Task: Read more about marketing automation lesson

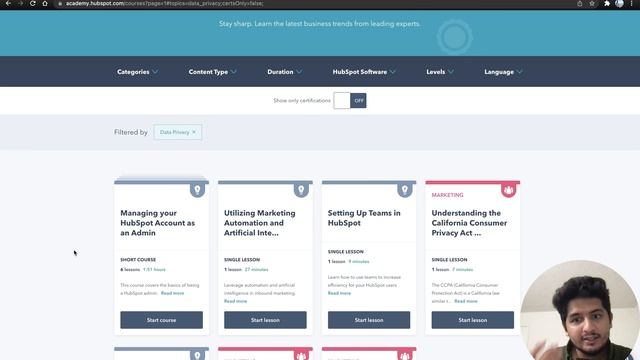Action: [236, 301]
